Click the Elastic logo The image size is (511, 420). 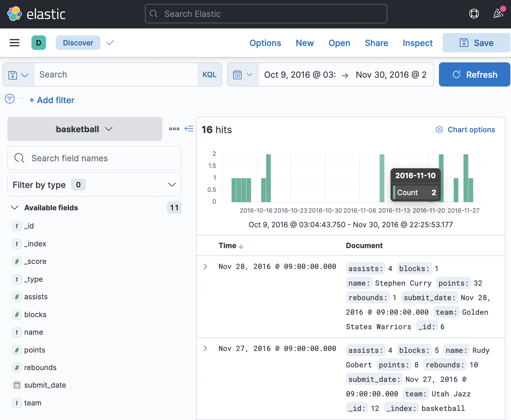(36, 14)
